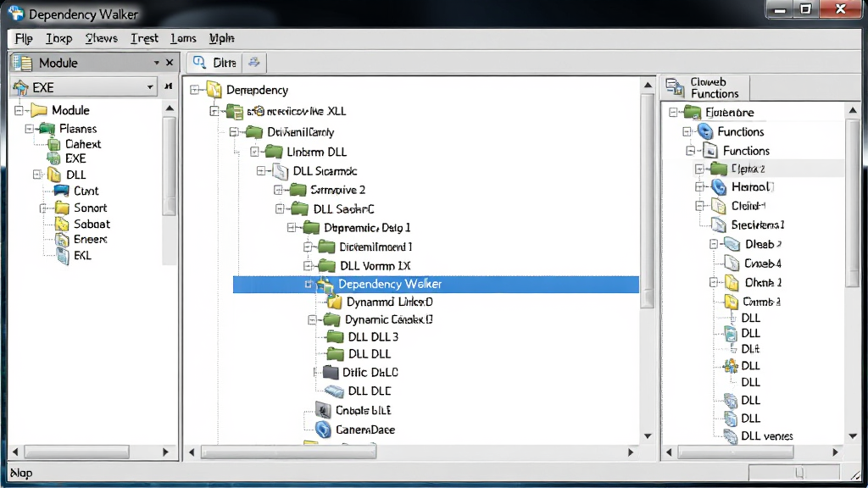Open the Inxp menu
The height and width of the screenshot is (488, 868).
pyautogui.click(x=58, y=38)
